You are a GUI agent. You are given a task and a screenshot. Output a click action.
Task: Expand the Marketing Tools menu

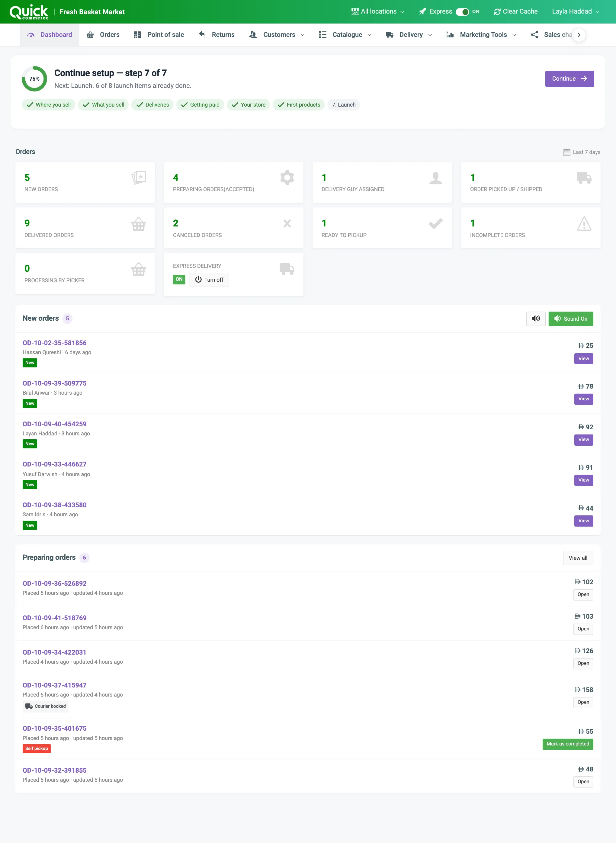[x=481, y=35]
